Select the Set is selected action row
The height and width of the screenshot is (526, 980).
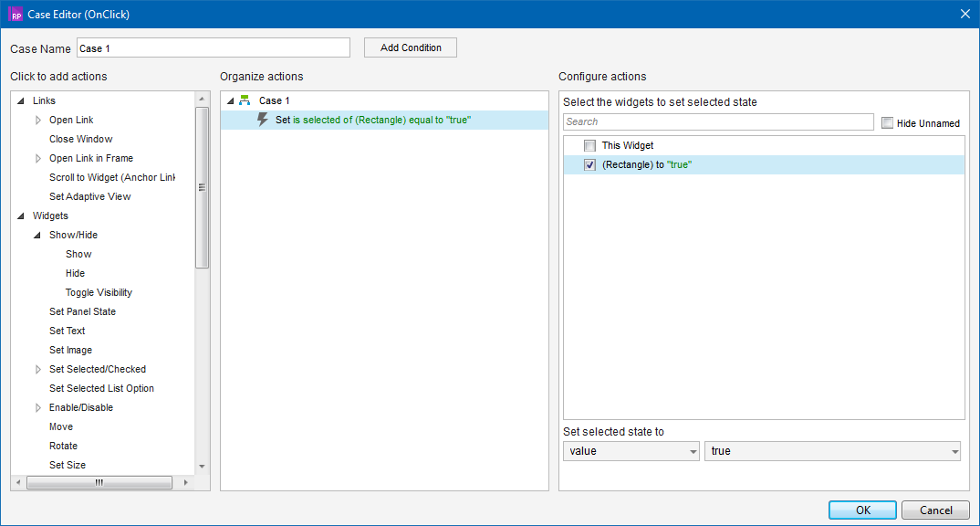pos(384,121)
